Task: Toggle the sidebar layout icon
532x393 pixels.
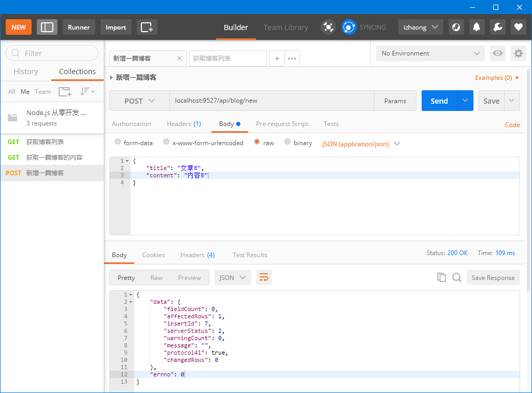Action: [47, 27]
